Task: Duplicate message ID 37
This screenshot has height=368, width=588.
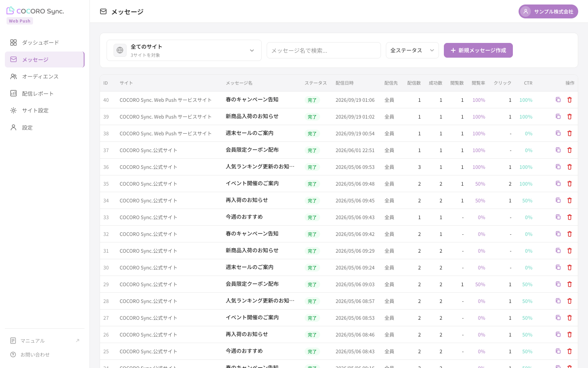Action: (558, 150)
